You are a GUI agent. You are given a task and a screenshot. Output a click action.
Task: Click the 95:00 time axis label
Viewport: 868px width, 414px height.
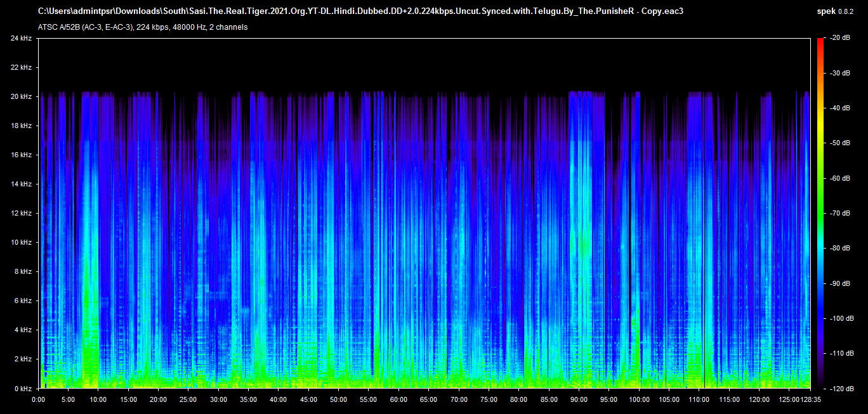click(609, 400)
